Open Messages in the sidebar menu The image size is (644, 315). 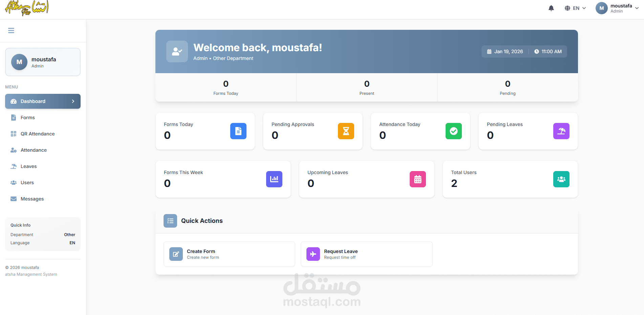tap(43, 199)
